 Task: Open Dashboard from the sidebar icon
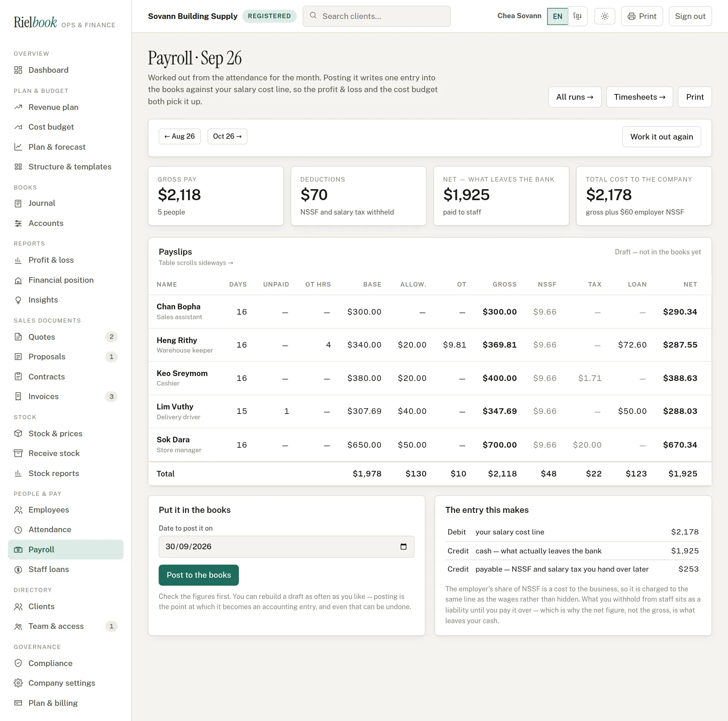coord(18,70)
